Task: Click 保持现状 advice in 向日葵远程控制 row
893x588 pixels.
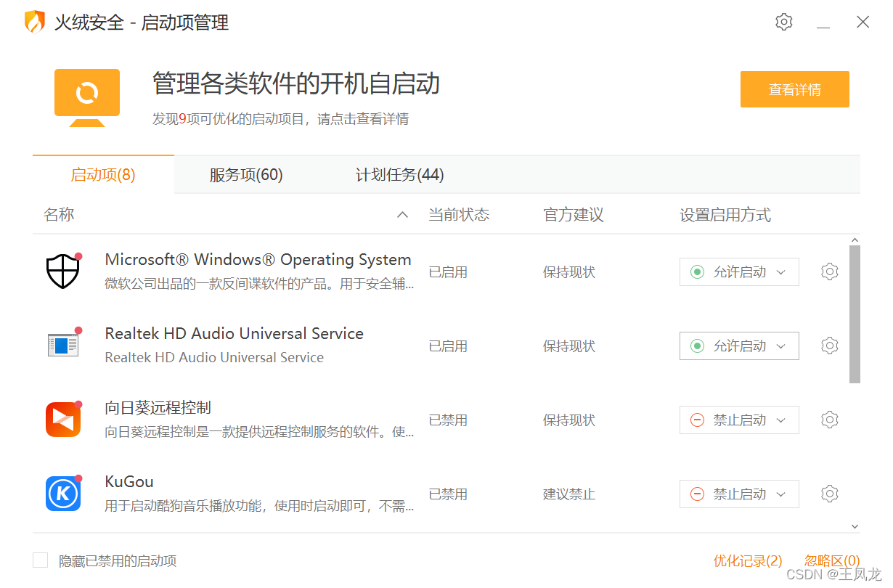Action: (569, 420)
